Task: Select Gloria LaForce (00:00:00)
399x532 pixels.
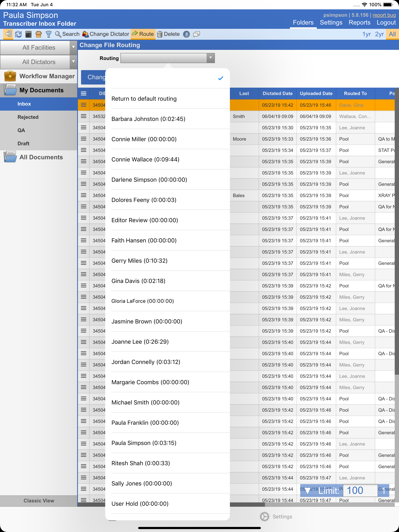Action: 168,301
